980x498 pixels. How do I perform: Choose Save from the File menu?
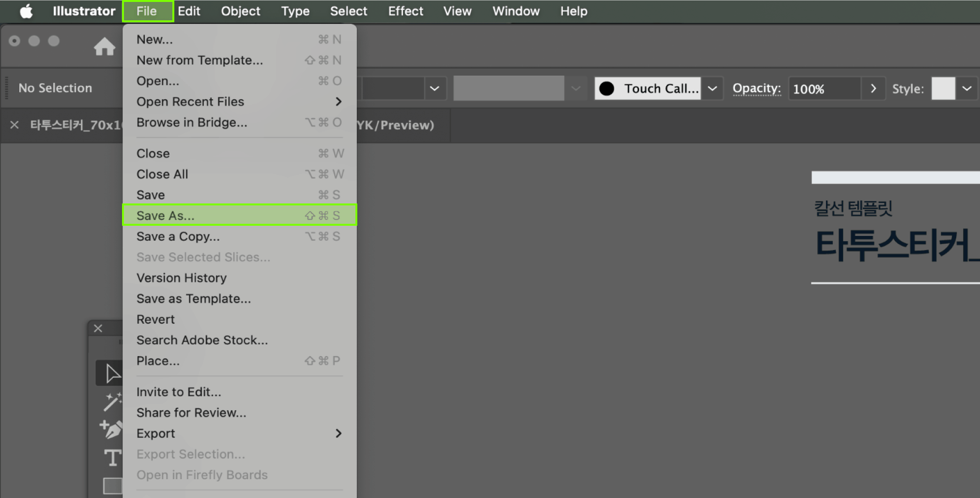240,195
